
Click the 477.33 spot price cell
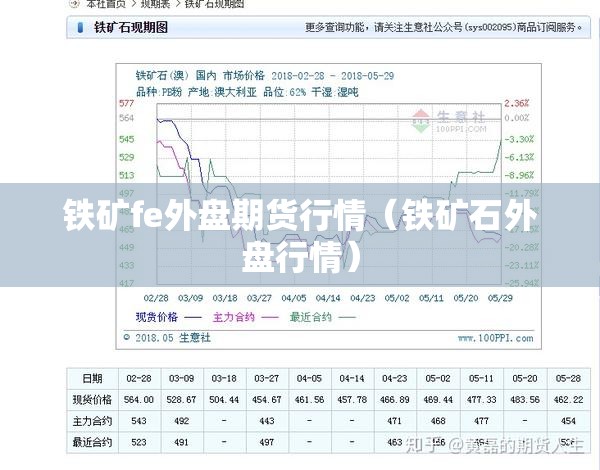481,400
